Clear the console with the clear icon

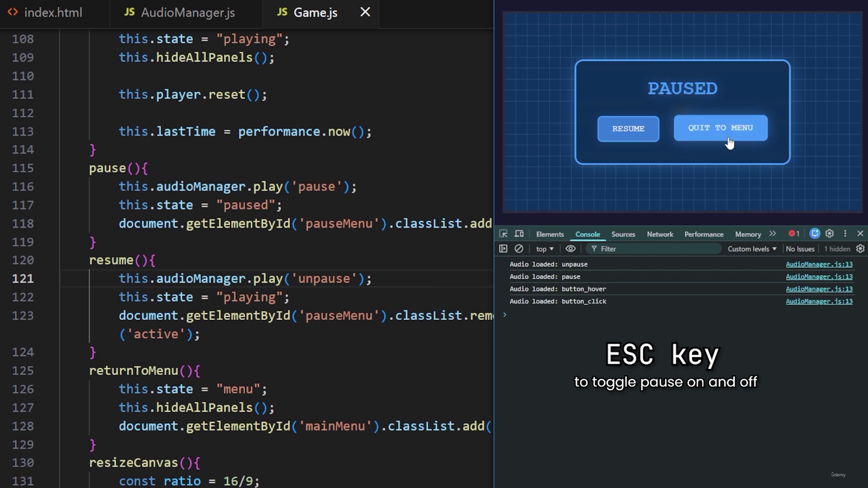[519, 249]
